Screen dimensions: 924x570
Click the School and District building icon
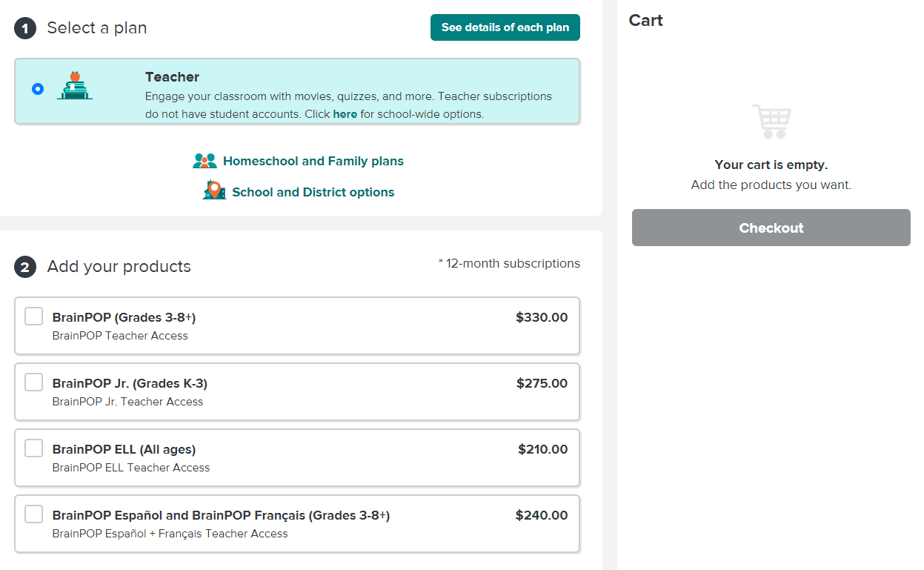[x=214, y=190]
